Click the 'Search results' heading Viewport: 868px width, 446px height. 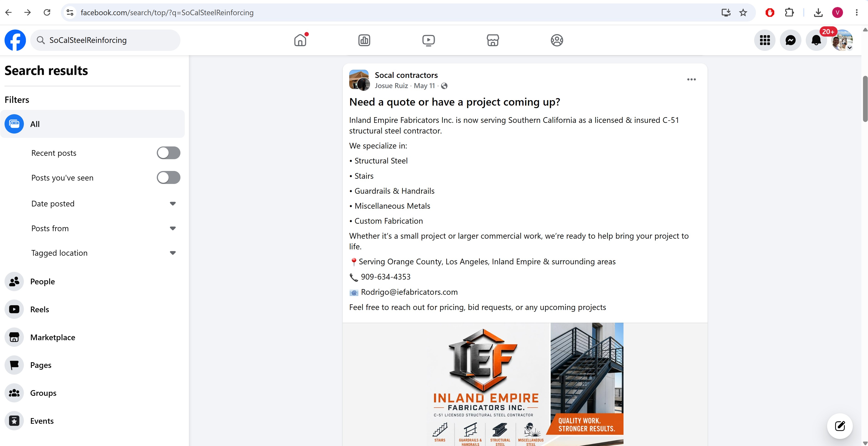tap(46, 71)
